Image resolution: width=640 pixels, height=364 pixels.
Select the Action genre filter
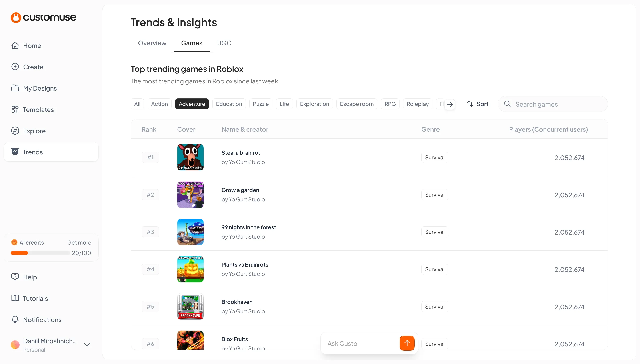[x=159, y=104]
